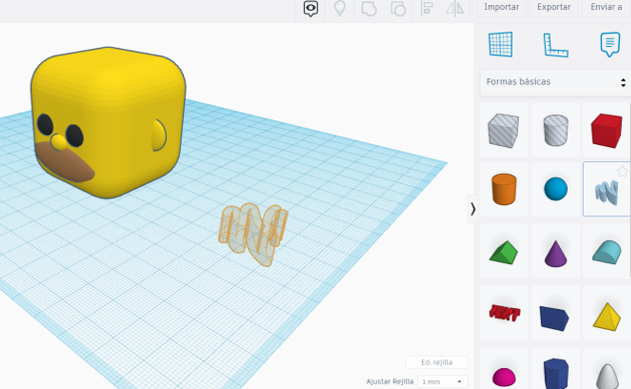The height and width of the screenshot is (389, 631).
Task: Open the Formas básicas dropdown
Action: coord(555,82)
